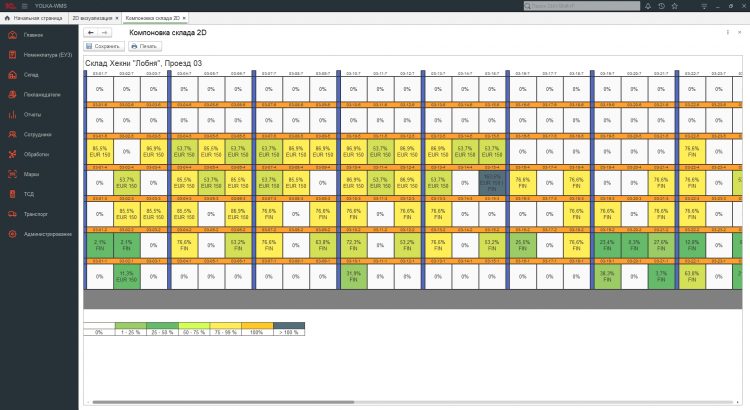The image size is (750, 410).
Task: Open the Главное sidebar section
Action: (33, 35)
